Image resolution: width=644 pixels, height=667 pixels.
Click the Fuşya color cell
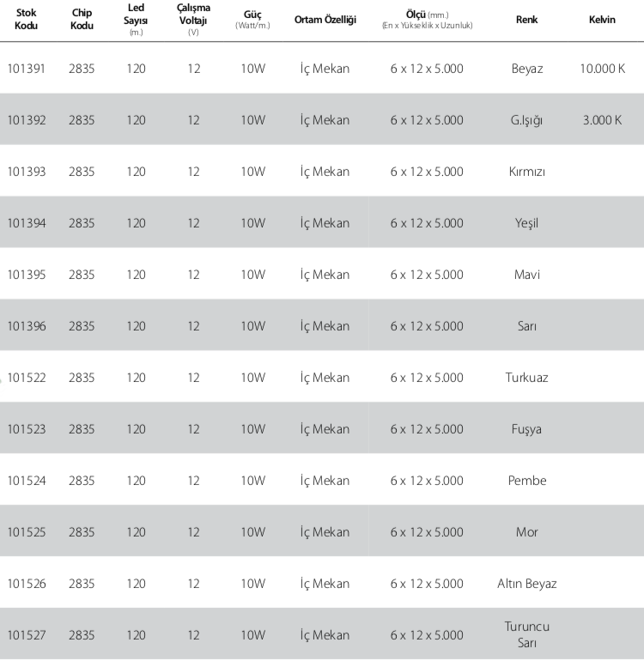point(526,429)
